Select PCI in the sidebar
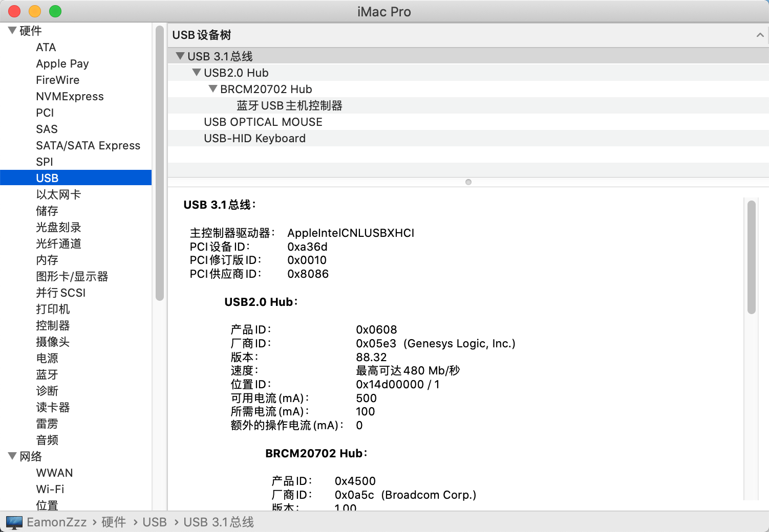769x532 pixels. click(45, 113)
